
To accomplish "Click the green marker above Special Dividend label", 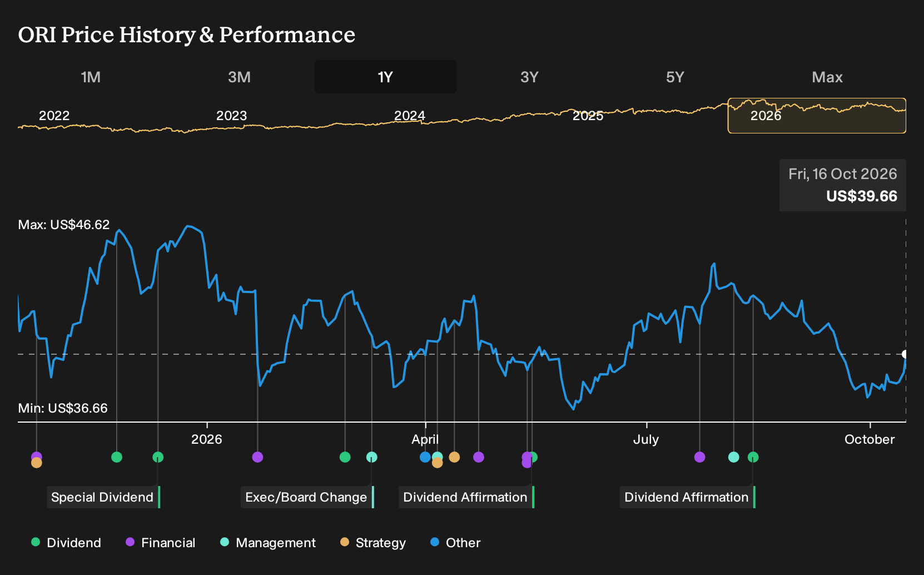I will pyautogui.click(x=158, y=457).
